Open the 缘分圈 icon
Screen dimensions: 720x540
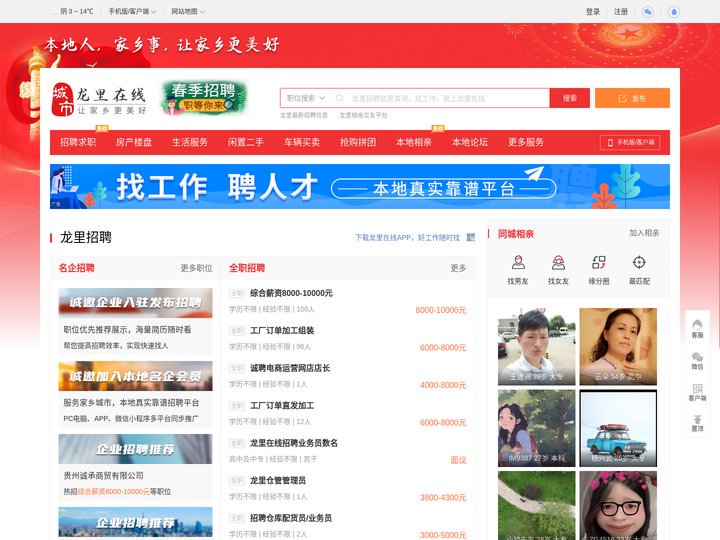(599, 262)
